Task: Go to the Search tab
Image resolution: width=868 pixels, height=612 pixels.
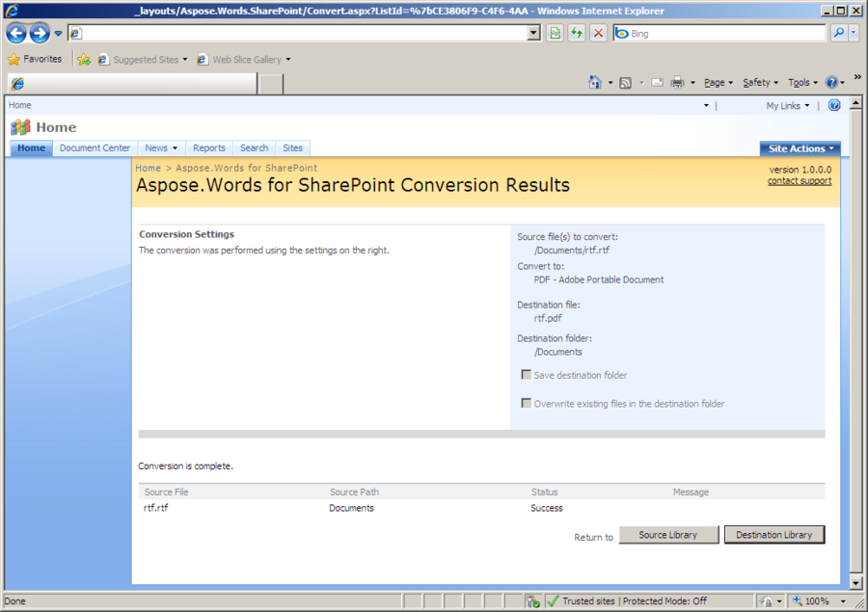Action: coord(254,147)
